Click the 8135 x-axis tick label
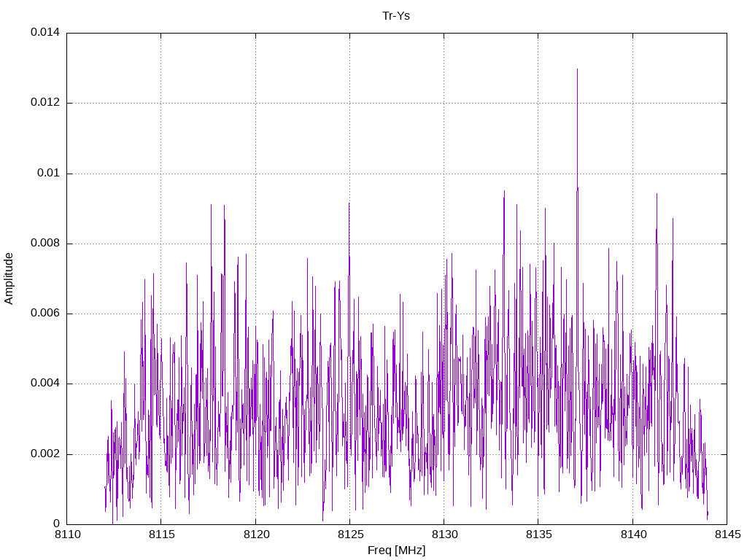This screenshot has width=747, height=560. (x=539, y=534)
